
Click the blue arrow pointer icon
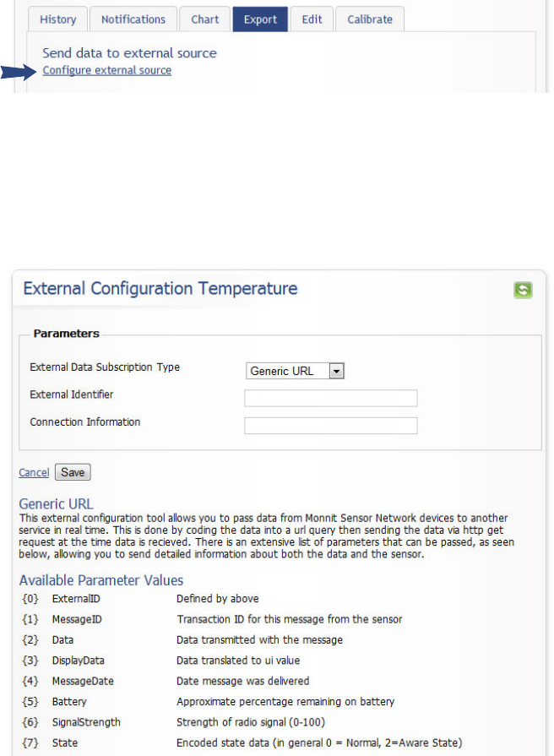(x=20, y=73)
